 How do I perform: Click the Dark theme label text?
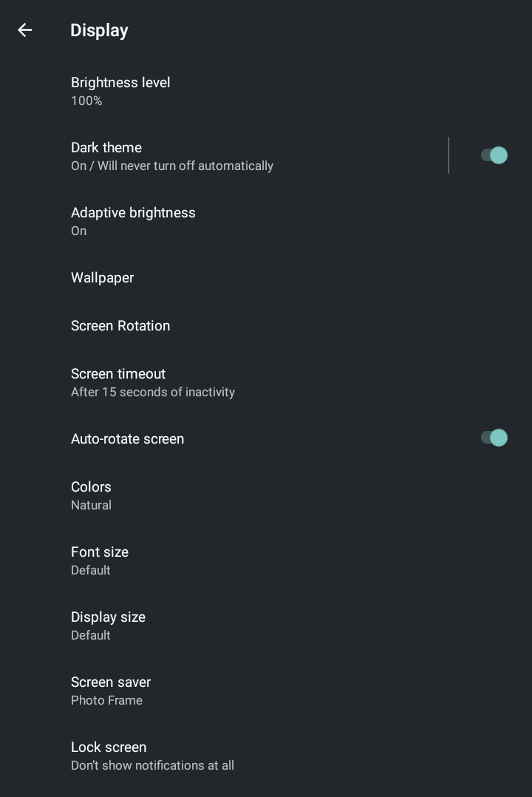pyautogui.click(x=106, y=147)
